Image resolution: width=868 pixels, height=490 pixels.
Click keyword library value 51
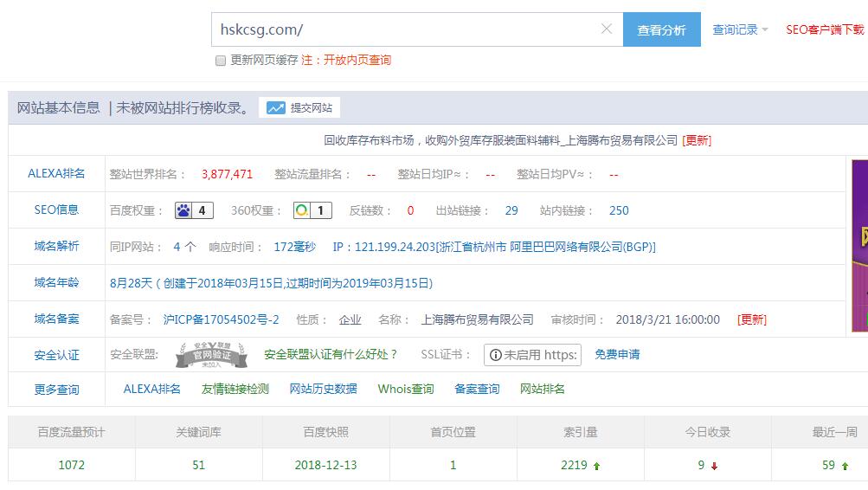point(199,465)
